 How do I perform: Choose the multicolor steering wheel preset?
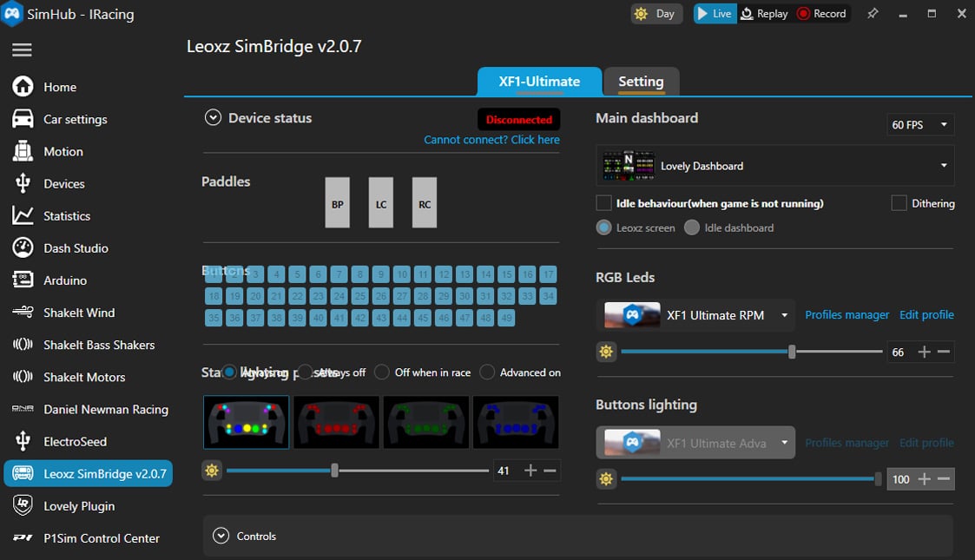coord(247,422)
